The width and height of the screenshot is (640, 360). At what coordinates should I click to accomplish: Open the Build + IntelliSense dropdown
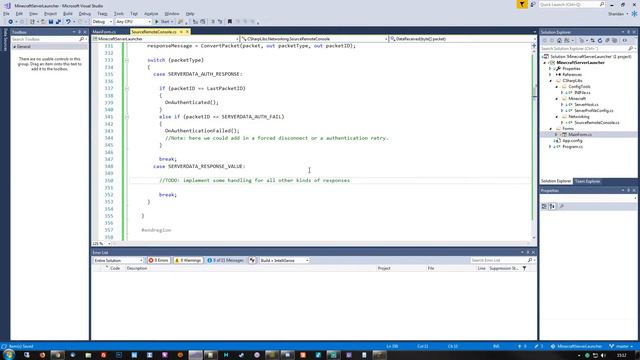pyautogui.click(x=284, y=260)
